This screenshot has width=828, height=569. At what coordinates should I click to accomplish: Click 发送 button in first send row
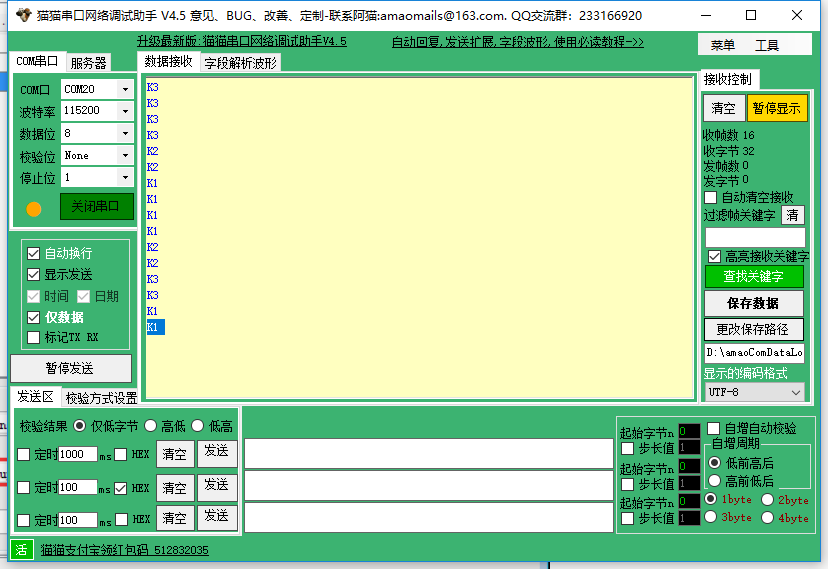point(217,453)
